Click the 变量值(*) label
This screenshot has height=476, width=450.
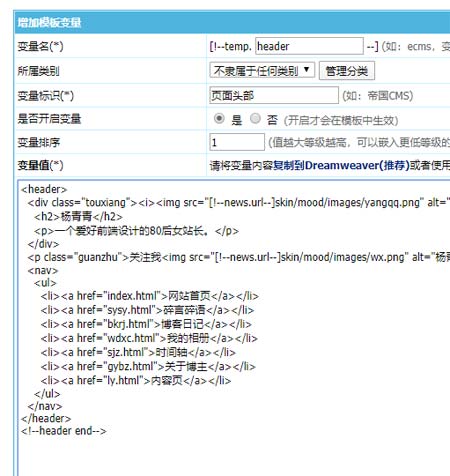40,165
